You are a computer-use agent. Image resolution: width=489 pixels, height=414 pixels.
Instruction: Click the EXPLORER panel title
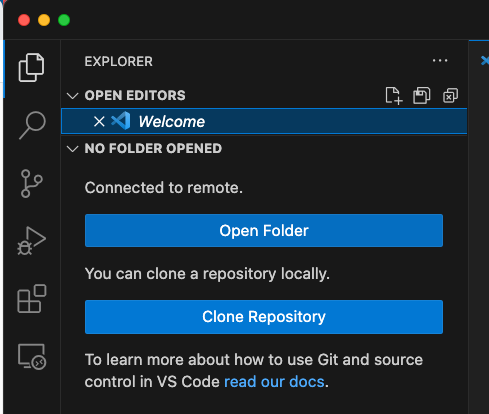(118, 61)
